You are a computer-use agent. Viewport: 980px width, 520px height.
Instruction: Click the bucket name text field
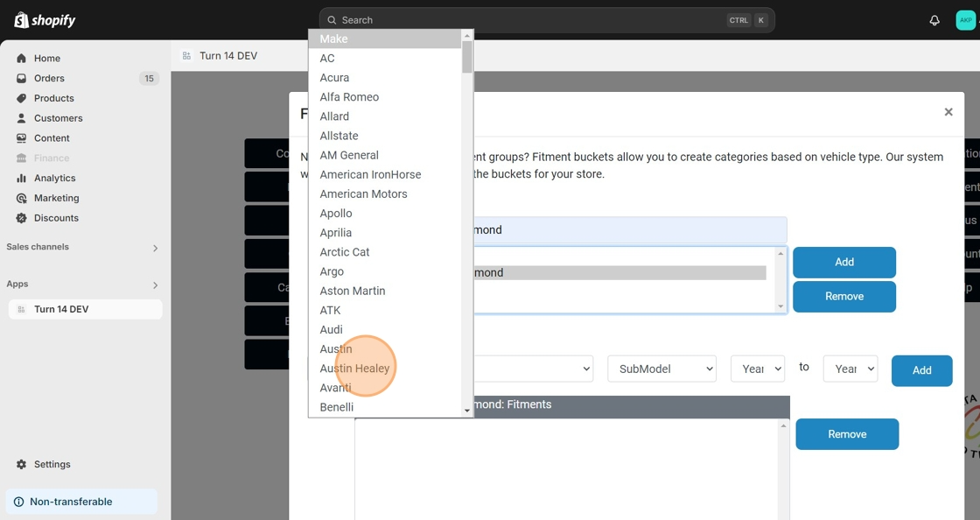[629, 230]
